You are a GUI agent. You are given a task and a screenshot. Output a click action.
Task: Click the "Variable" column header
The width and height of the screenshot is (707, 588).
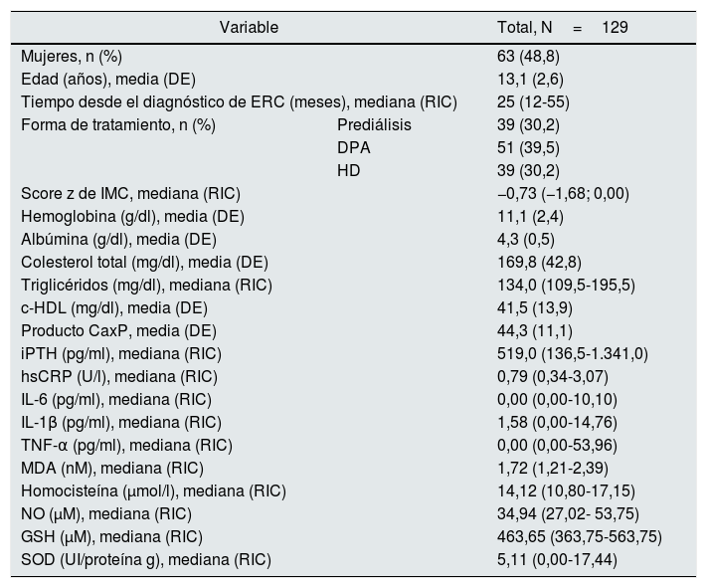249,27
